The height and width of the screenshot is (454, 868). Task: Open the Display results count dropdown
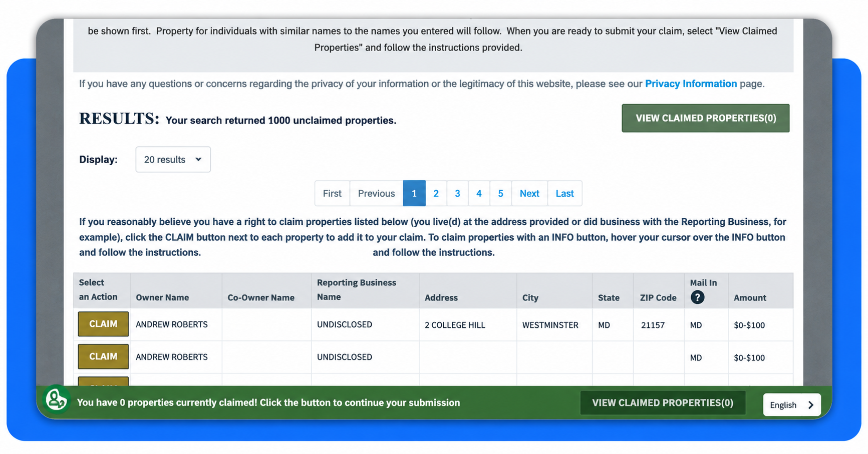coord(173,160)
